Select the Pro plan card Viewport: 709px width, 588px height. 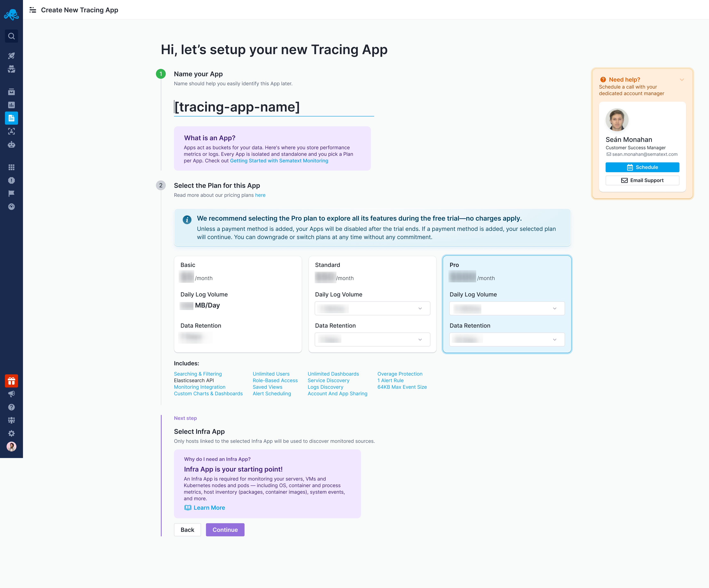click(x=507, y=304)
